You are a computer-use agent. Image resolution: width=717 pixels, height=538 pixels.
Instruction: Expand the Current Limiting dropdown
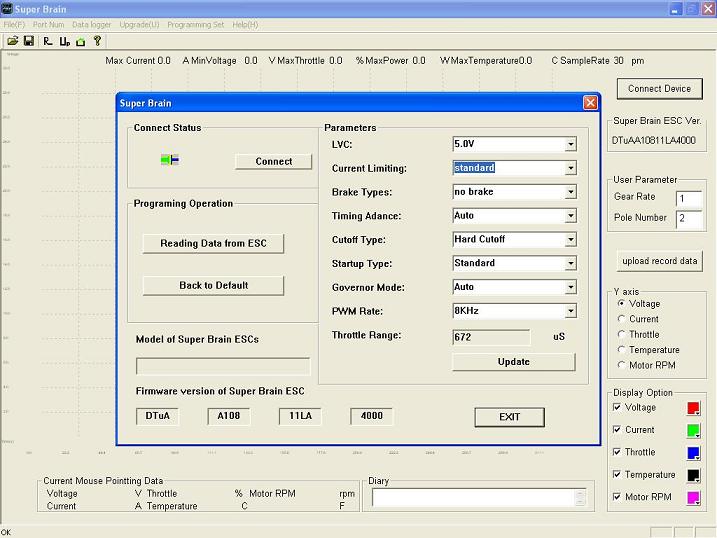pyautogui.click(x=570, y=168)
